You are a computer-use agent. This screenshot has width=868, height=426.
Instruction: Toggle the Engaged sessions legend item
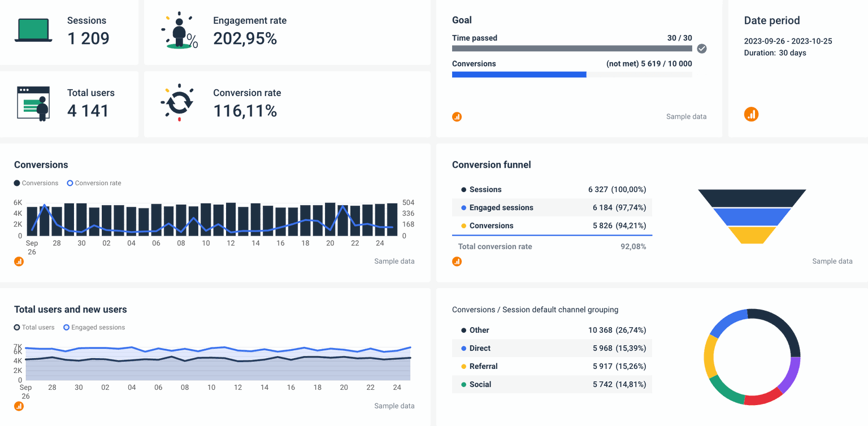(x=94, y=327)
